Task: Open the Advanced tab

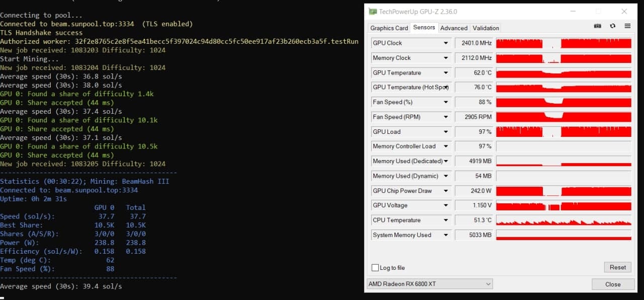Action: pos(454,28)
